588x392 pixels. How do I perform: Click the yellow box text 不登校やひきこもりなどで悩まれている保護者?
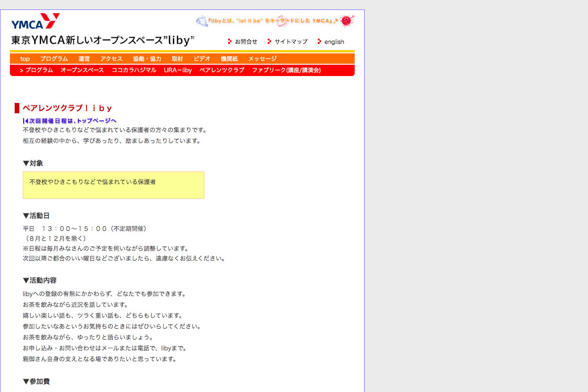click(x=93, y=182)
